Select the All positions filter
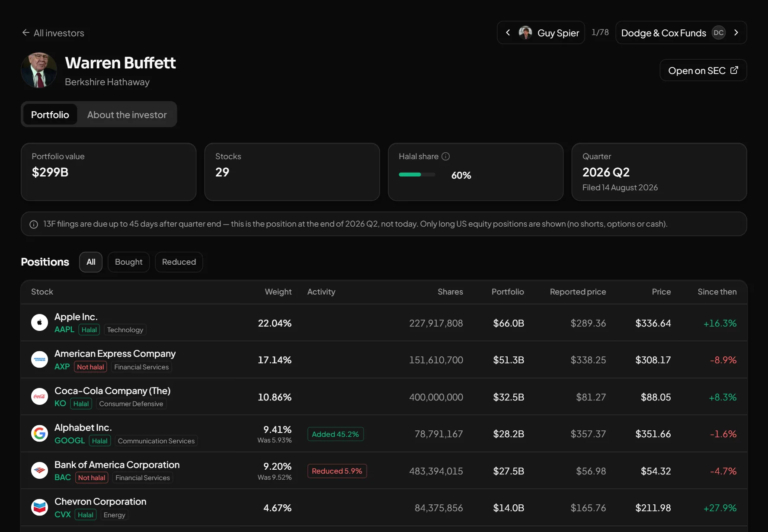The width and height of the screenshot is (768, 532). point(91,262)
